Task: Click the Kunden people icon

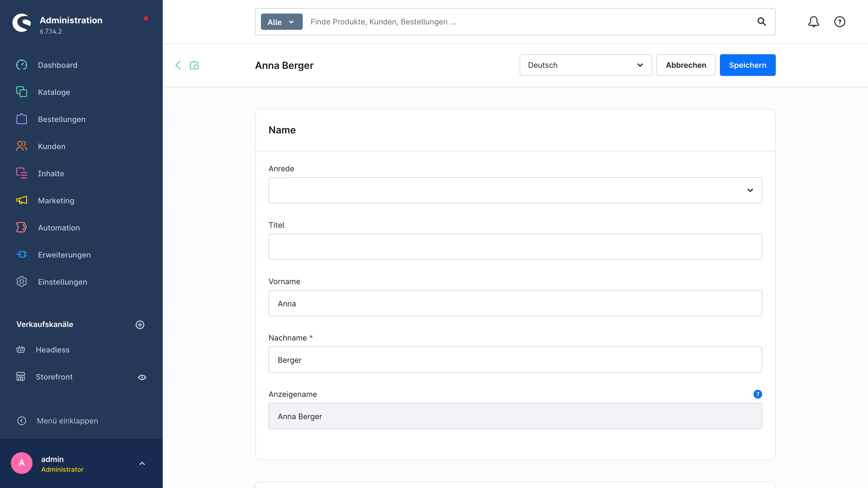Action: click(x=22, y=146)
